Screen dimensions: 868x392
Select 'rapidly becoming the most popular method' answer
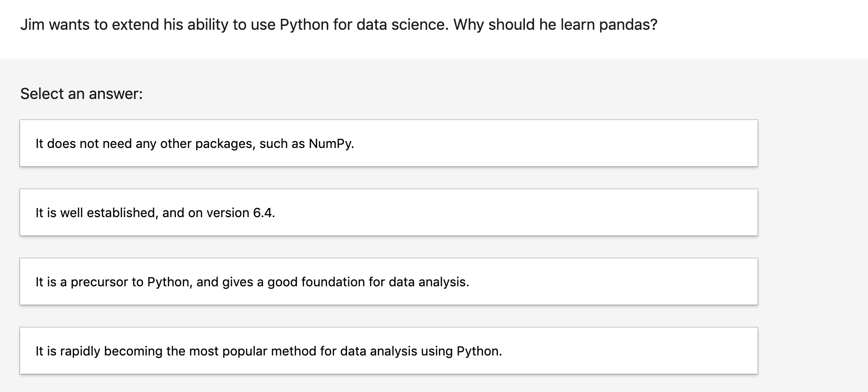point(268,351)
